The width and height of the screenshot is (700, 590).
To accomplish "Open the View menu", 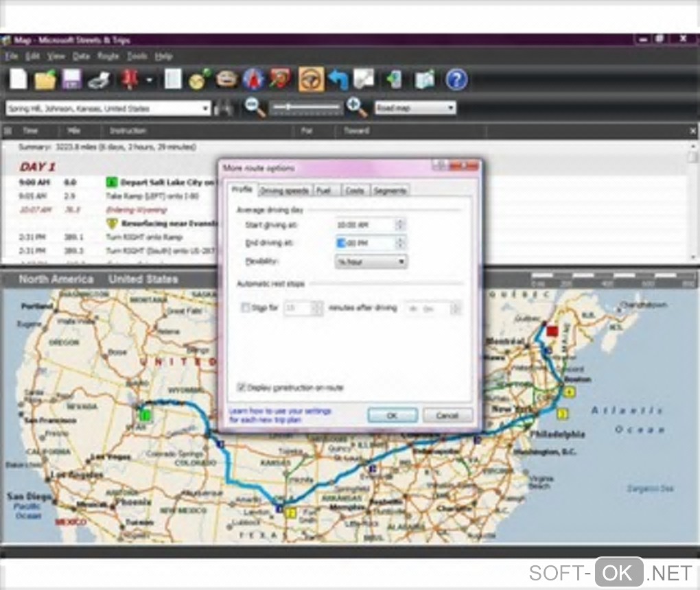I will [56, 56].
